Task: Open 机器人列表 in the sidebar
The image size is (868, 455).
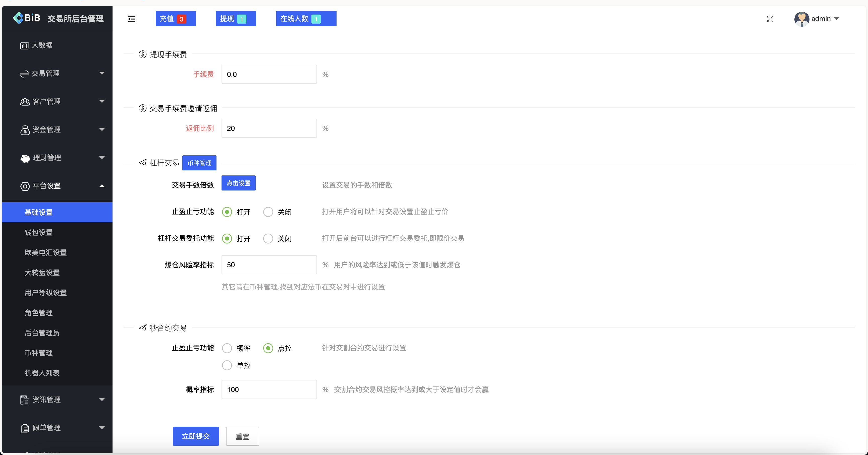Action: [x=57, y=373]
